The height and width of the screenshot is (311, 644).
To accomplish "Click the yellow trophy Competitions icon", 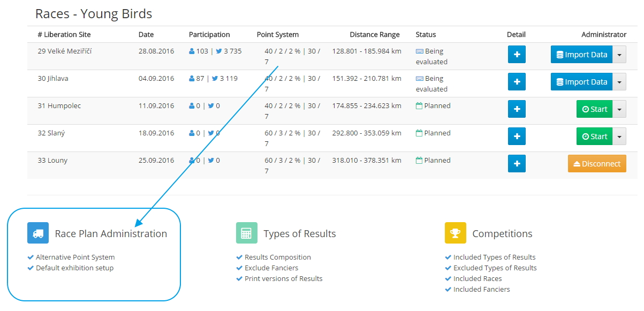I will [x=455, y=233].
